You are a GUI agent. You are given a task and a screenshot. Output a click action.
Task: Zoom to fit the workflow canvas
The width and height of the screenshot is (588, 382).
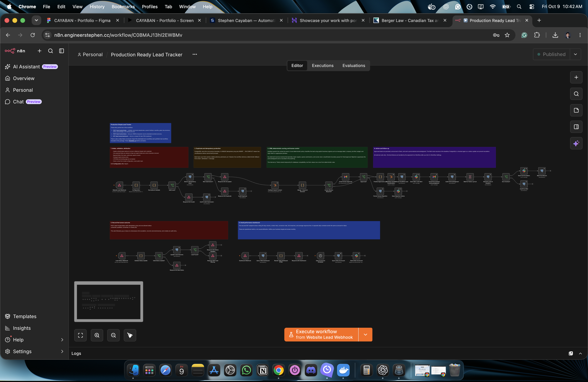(x=80, y=335)
